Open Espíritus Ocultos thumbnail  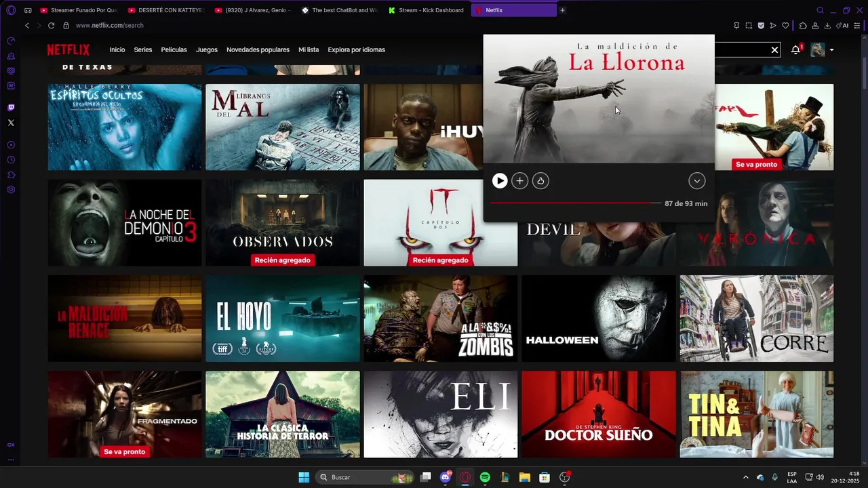coord(125,127)
